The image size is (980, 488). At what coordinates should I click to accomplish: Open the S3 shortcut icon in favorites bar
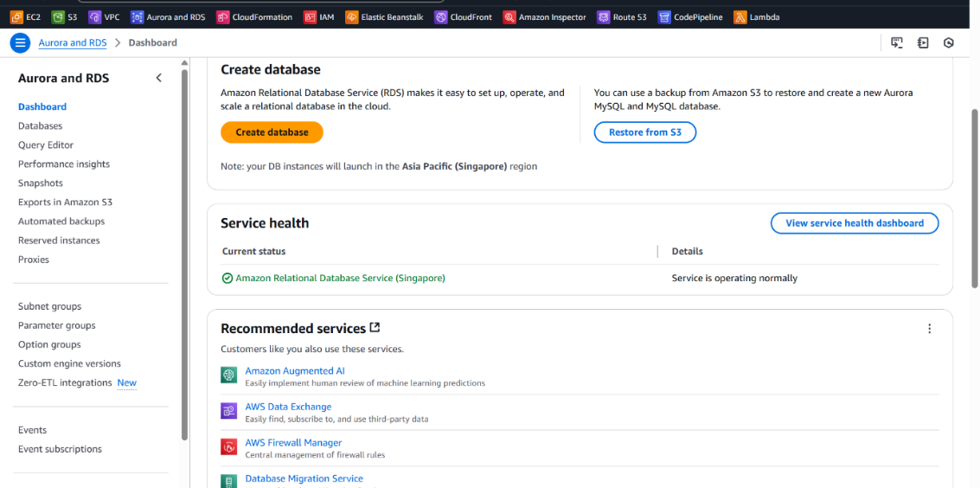coord(57,17)
